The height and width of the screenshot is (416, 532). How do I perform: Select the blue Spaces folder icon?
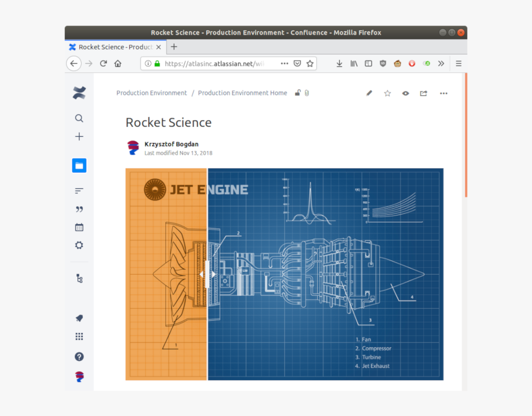pos(79,165)
